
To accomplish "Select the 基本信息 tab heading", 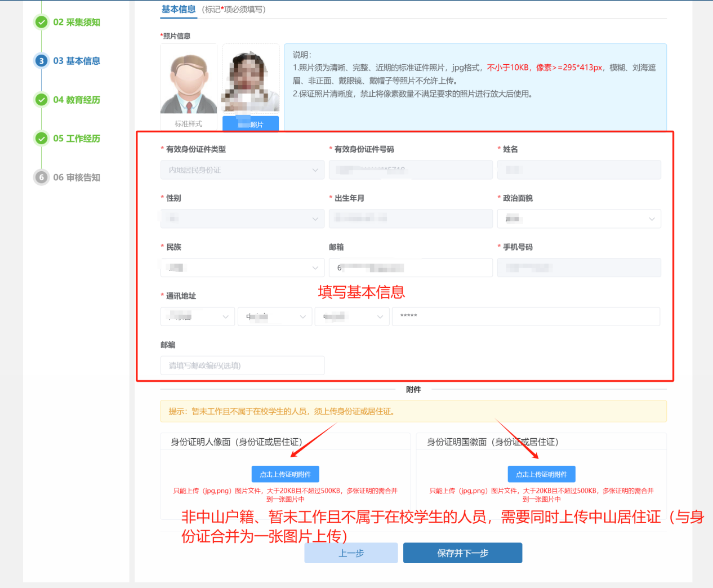I will (179, 9).
